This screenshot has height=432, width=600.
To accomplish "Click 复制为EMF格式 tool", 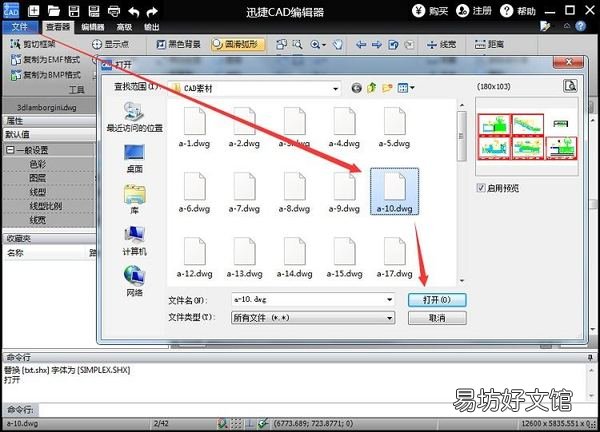I will 46,59.
